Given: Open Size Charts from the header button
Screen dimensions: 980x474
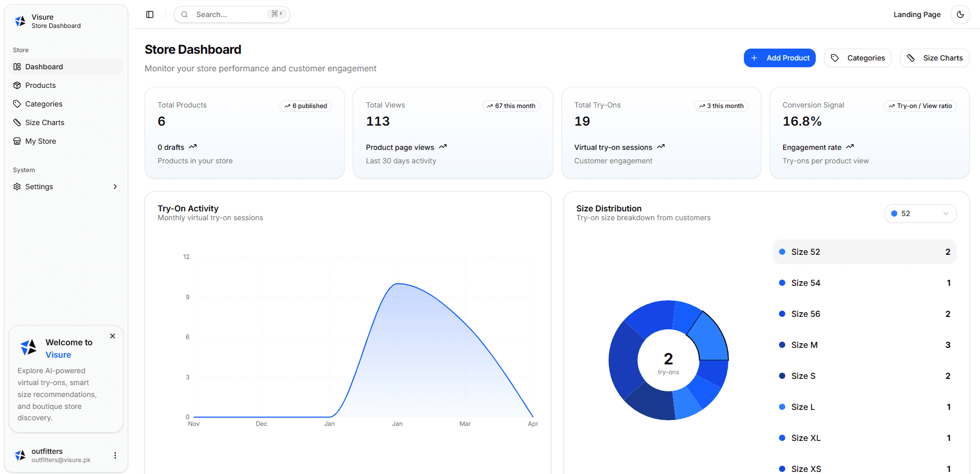Looking at the screenshot, I should (934, 57).
